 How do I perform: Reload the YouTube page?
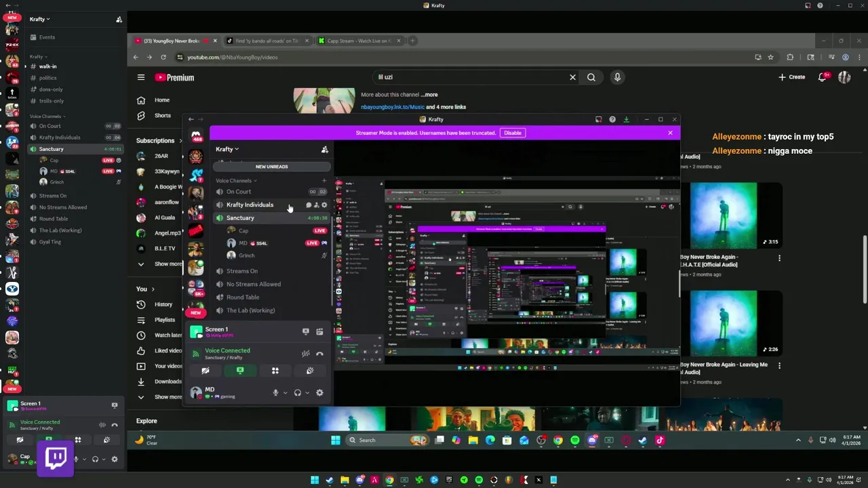tap(163, 57)
